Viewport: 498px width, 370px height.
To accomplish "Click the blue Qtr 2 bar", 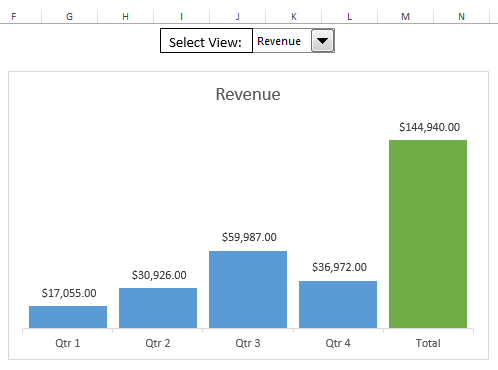I will 158,308.
